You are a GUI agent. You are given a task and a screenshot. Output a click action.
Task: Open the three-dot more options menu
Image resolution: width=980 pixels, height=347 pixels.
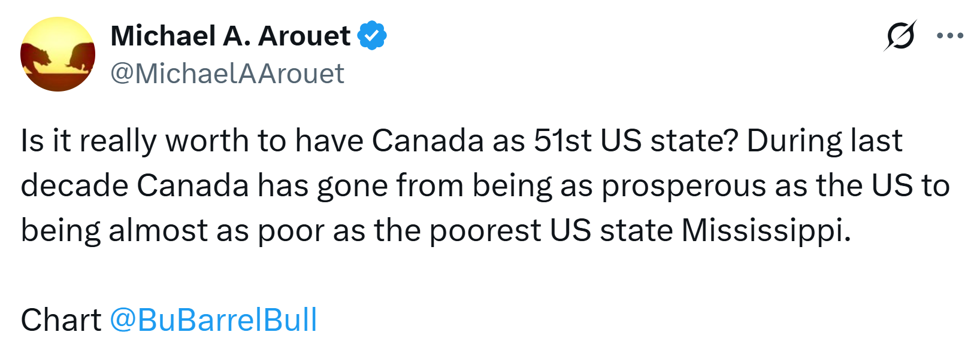950,36
